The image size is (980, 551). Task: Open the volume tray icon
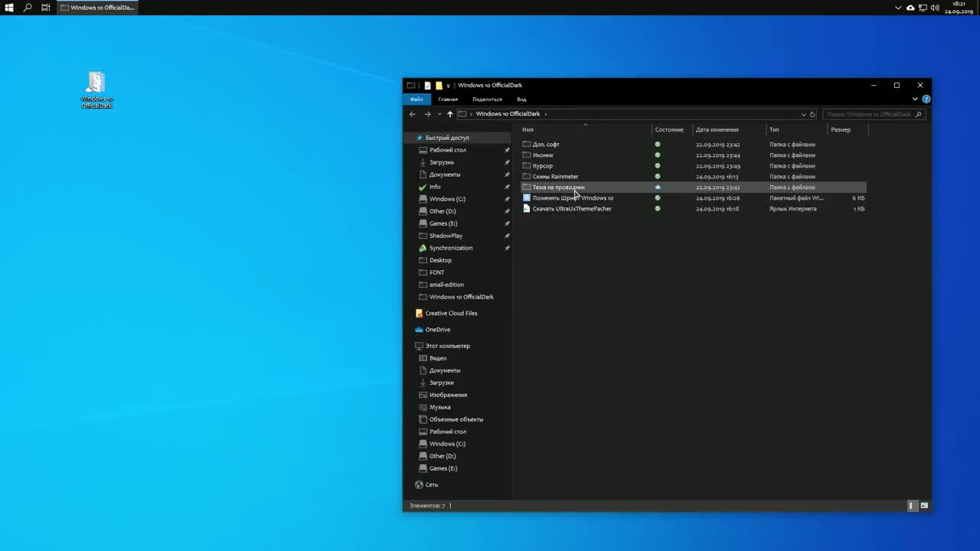[x=935, y=8]
